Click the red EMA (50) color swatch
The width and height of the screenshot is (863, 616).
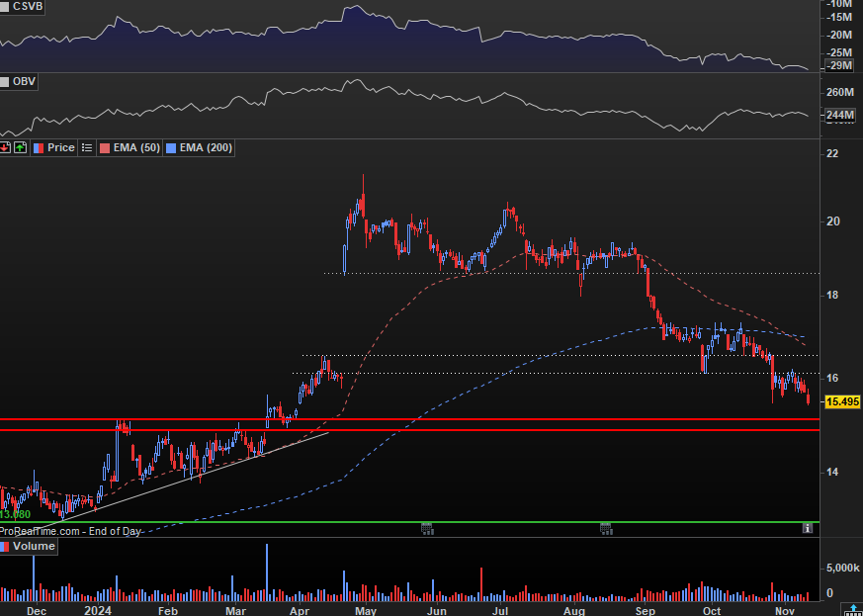[104, 147]
